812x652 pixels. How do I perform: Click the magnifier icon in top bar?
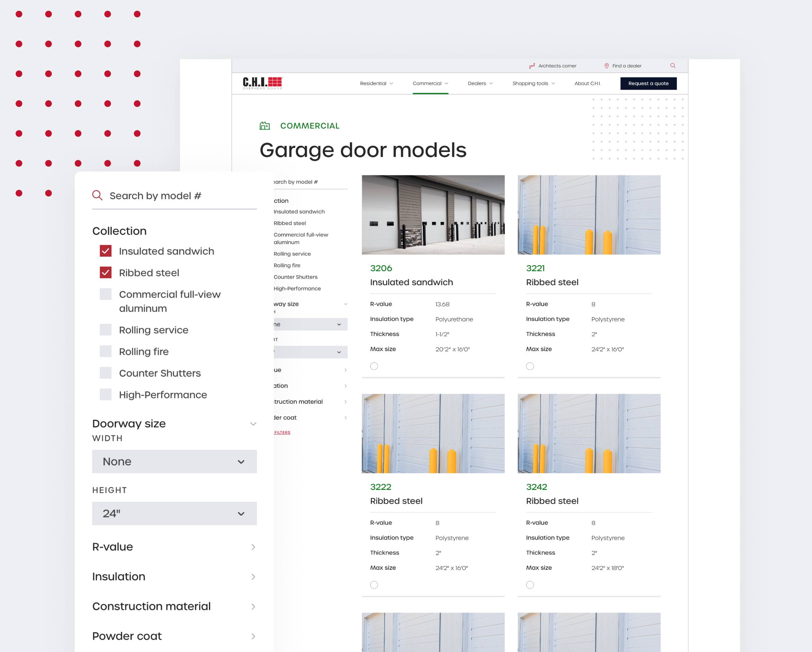[x=673, y=66]
